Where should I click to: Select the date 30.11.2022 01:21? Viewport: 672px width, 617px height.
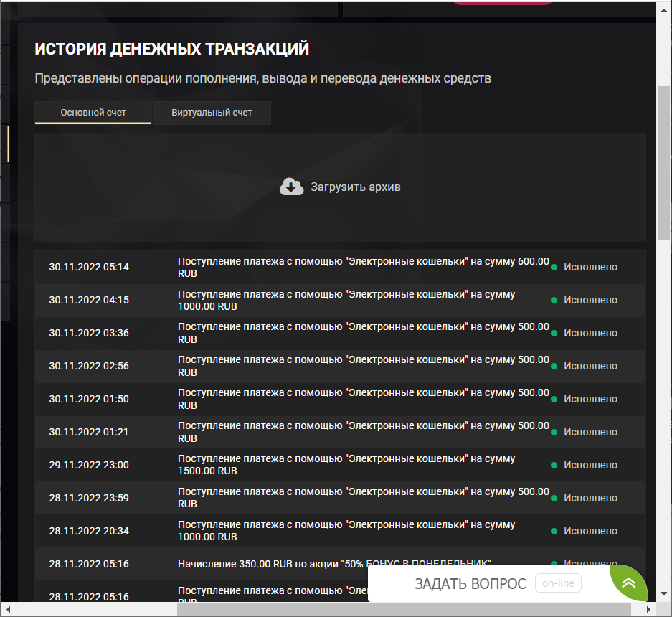click(89, 432)
